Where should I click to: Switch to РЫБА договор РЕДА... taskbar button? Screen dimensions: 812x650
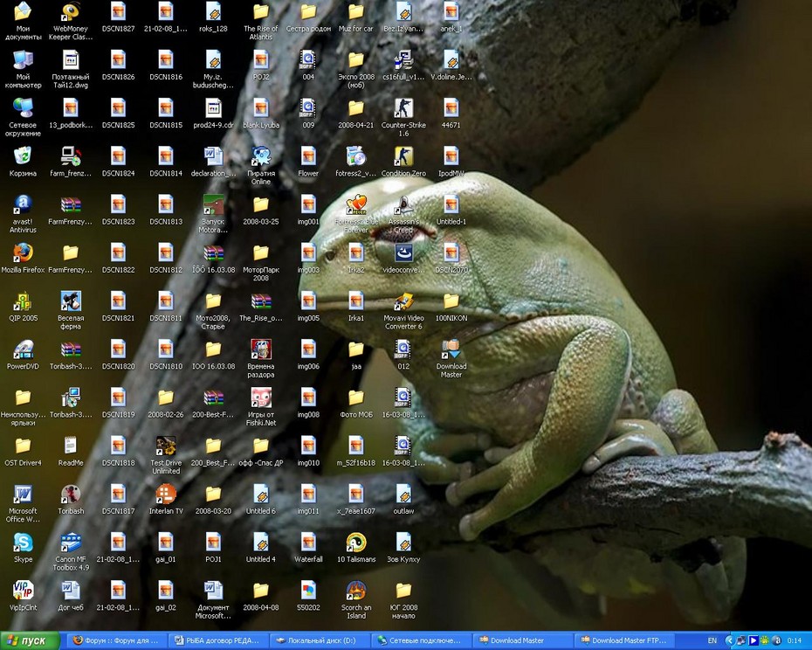coord(219,640)
